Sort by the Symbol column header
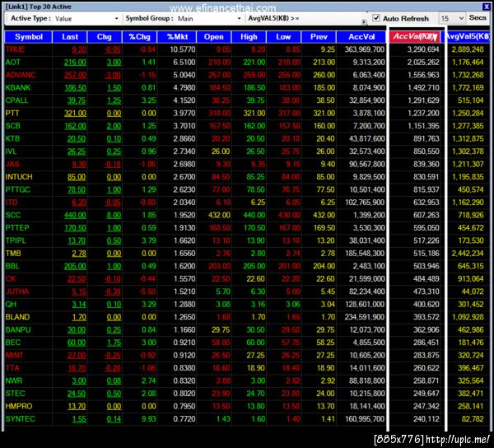 [x=28, y=37]
